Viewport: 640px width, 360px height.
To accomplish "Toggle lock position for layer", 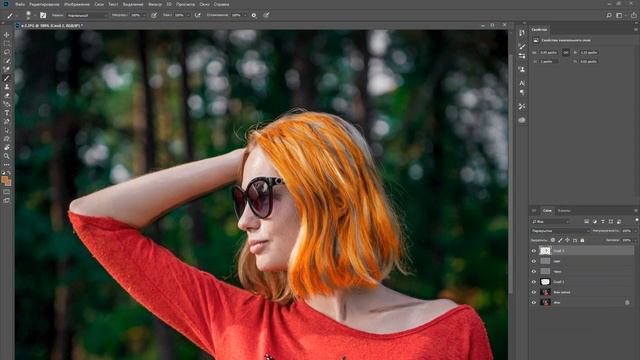I will (568, 240).
